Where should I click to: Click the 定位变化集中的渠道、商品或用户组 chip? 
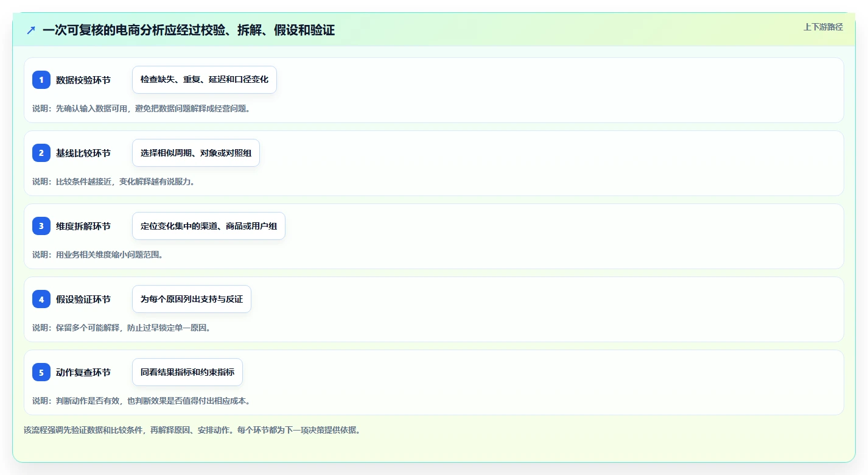click(x=209, y=226)
